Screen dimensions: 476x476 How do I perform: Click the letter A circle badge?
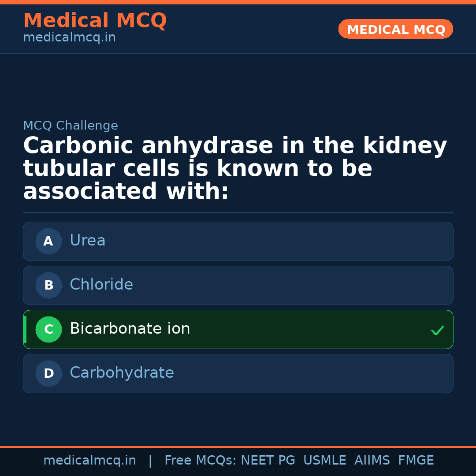pyautogui.click(x=48, y=241)
